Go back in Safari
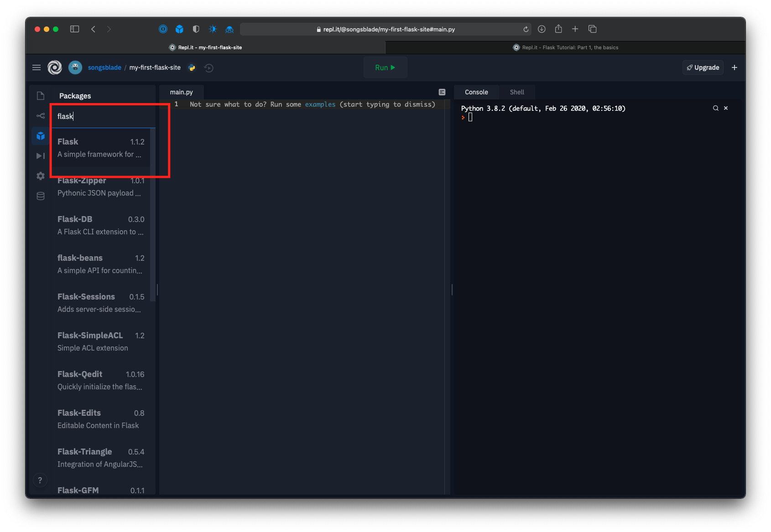 click(x=93, y=29)
